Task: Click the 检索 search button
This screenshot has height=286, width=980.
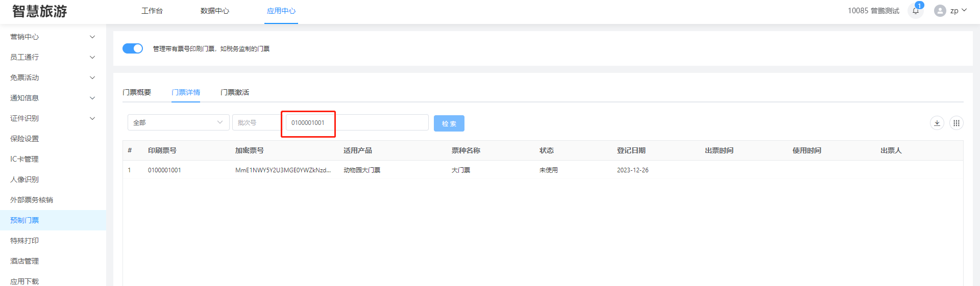Action: 449,123
